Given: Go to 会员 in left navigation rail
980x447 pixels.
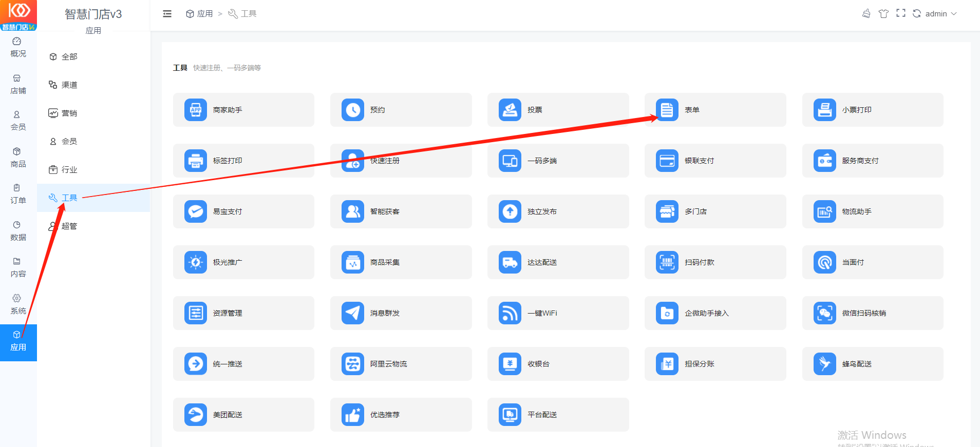Looking at the screenshot, I should [18, 121].
